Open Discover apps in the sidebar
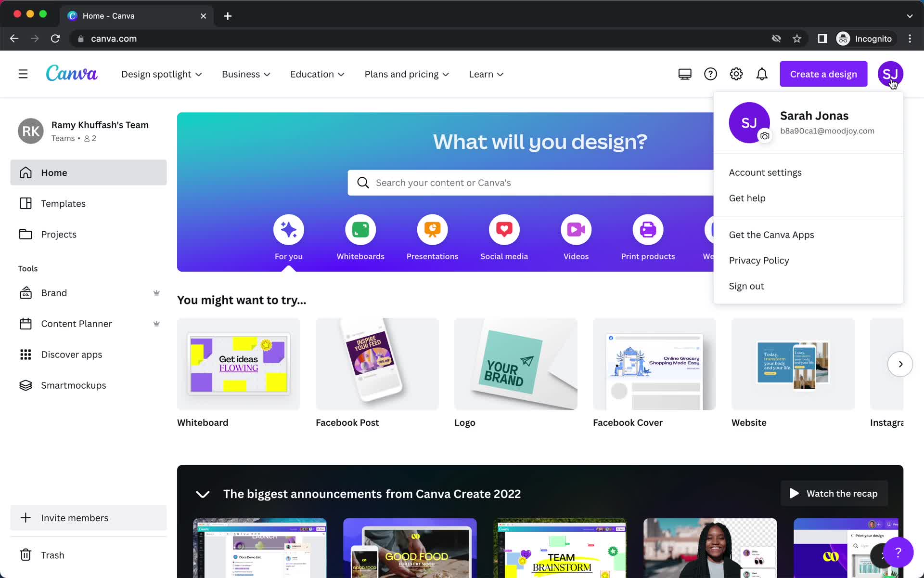The width and height of the screenshot is (924, 578). point(89,355)
